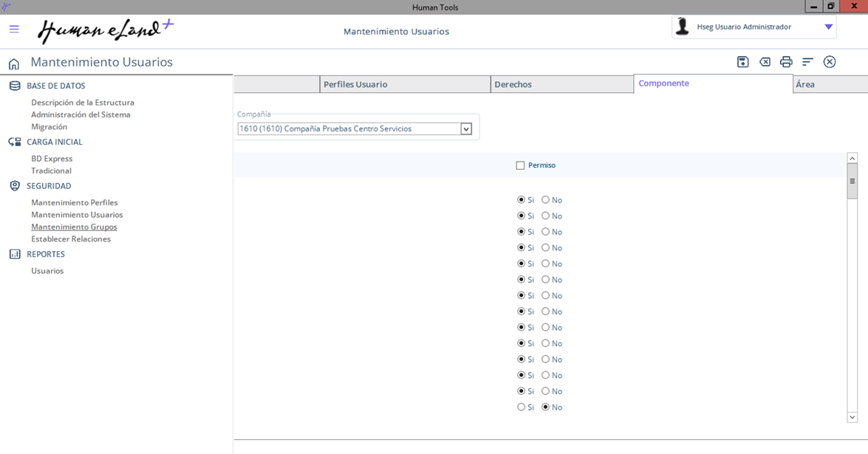Open Mantenimiento Grupos in the sidebar

click(74, 227)
